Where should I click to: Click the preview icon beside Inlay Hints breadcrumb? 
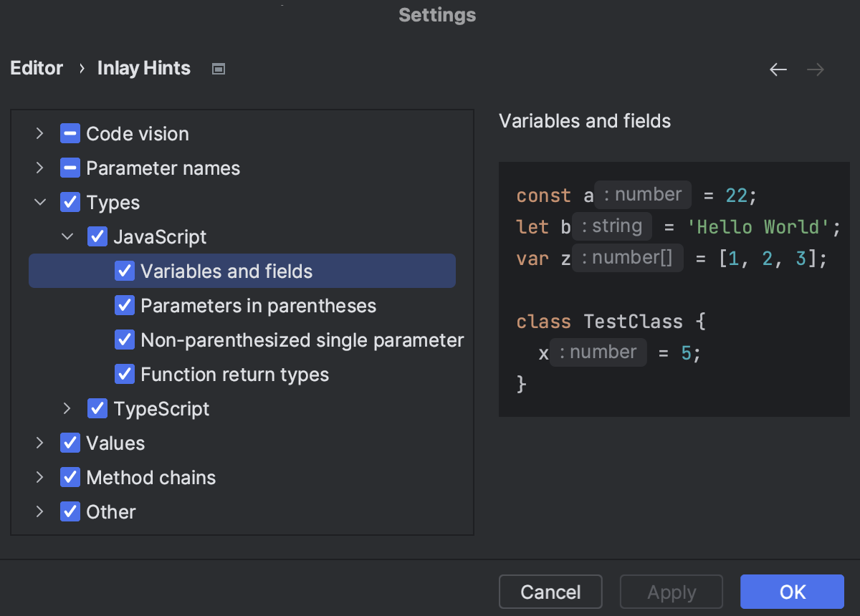218,68
